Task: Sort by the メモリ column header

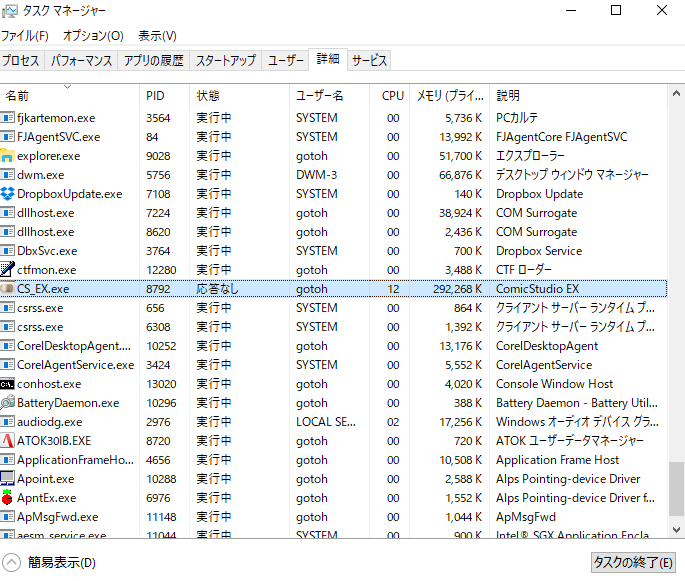Action: [450, 96]
